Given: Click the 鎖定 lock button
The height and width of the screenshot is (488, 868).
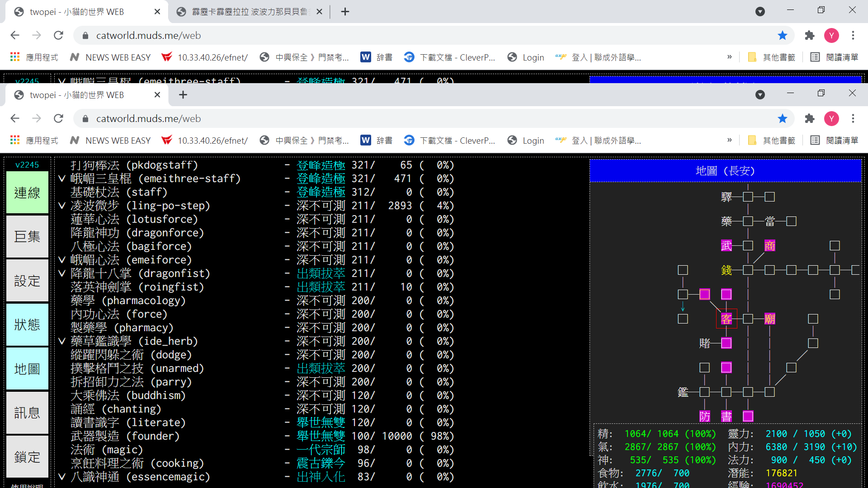Looking at the screenshot, I should [27, 457].
